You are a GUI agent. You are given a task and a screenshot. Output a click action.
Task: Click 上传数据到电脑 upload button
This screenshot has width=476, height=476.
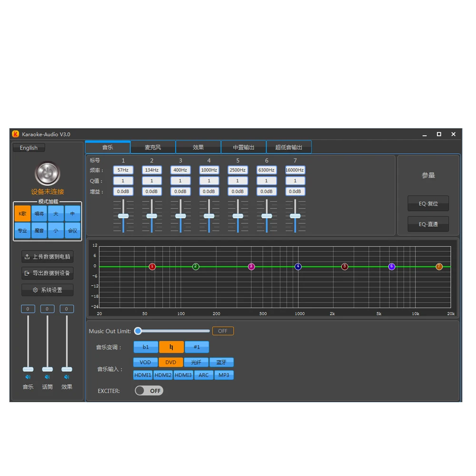coord(47,257)
